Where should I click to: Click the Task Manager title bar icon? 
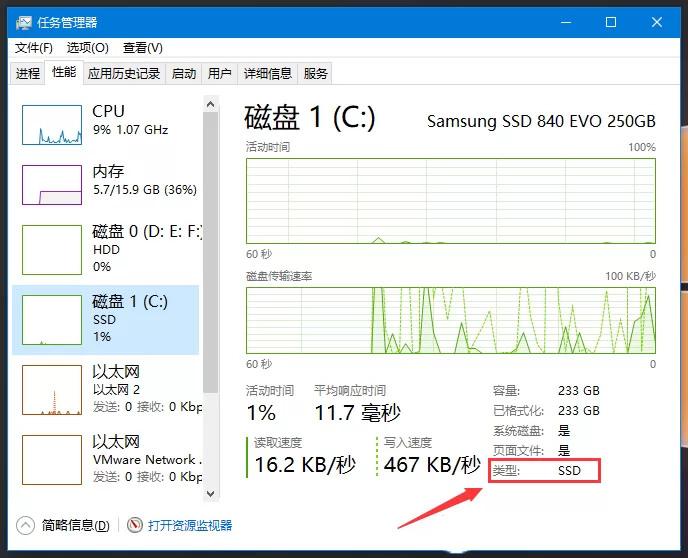(x=24, y=22)
